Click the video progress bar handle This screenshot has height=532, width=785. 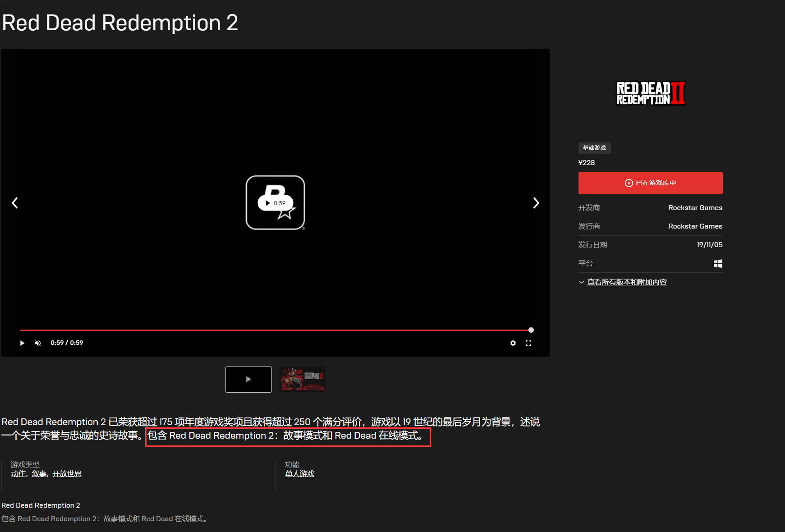pos(531,330)
